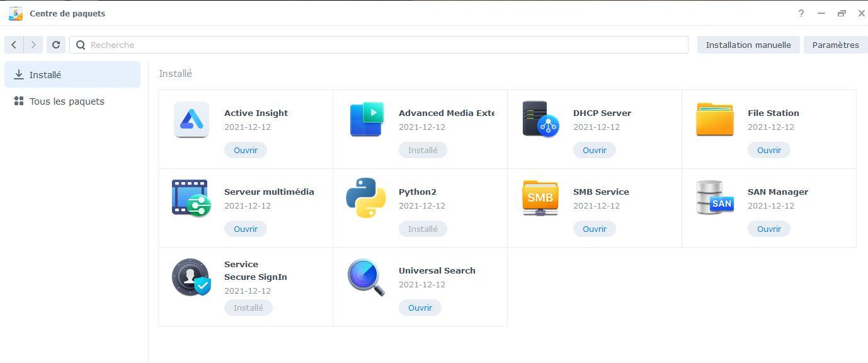
Task: Close the Centre de paquets window
Action: [861, 13]
